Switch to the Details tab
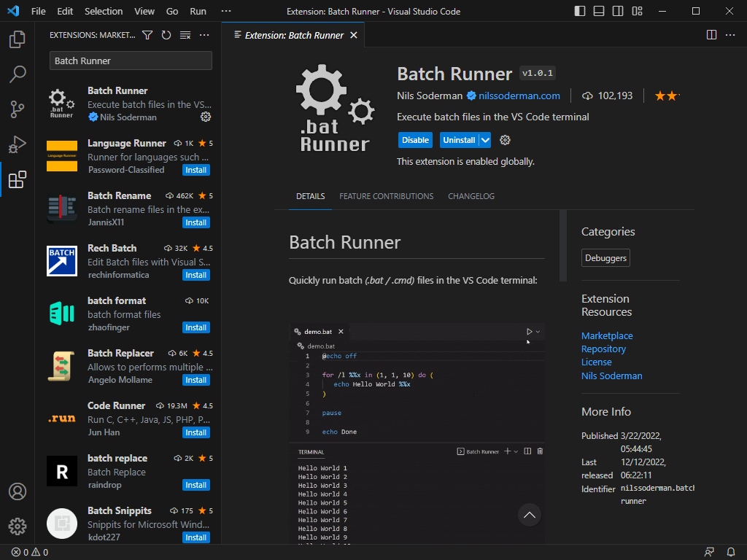 point(310,196)
